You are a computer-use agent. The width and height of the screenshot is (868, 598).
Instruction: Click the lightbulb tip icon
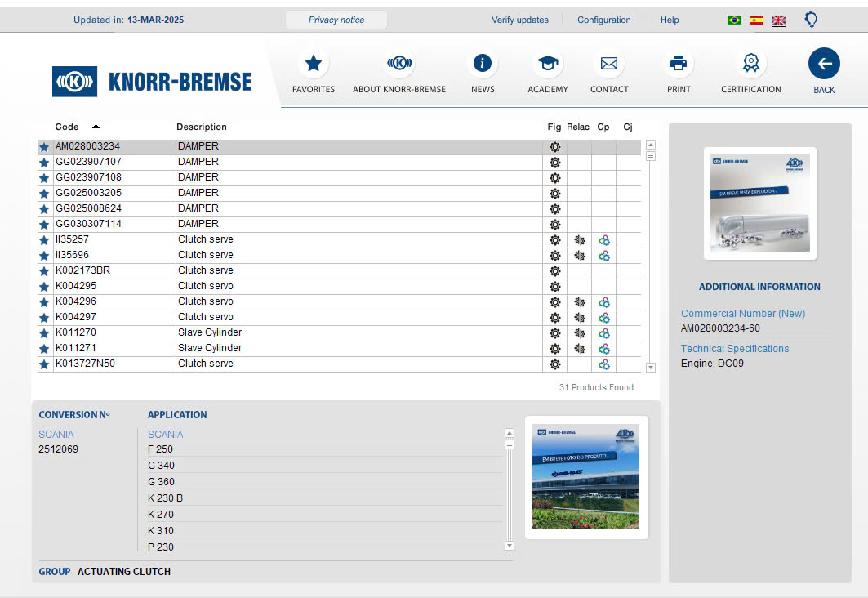(811, 20)
